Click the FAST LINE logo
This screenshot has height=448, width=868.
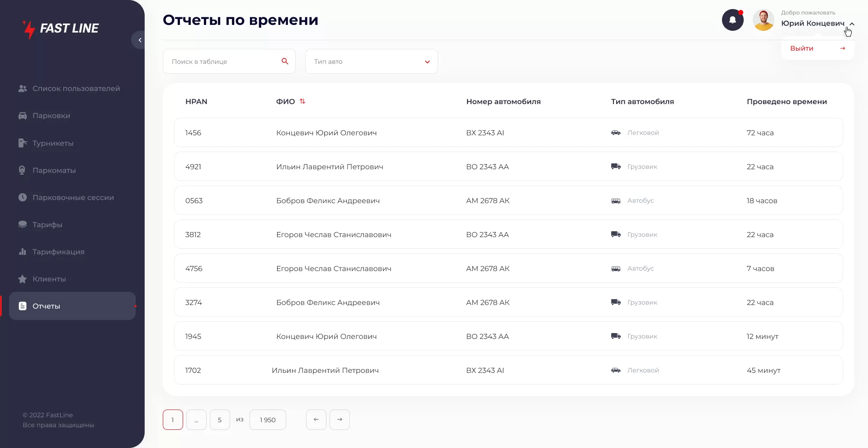pos(60,29)
